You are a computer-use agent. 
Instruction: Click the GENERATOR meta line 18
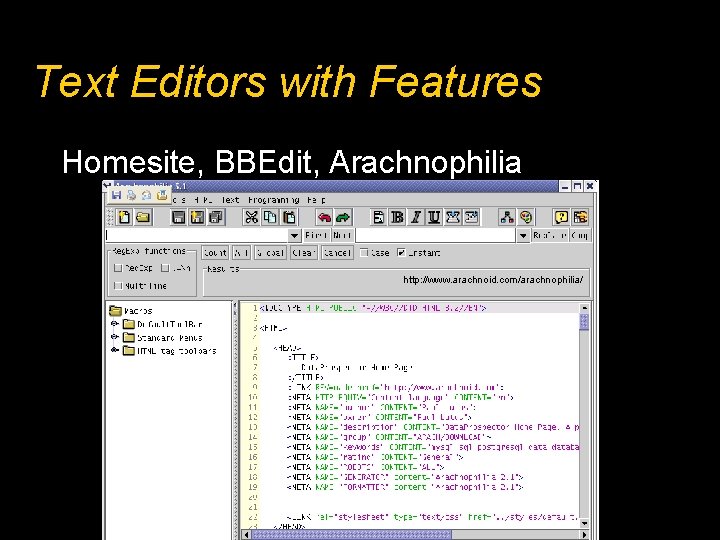point(405,477)
